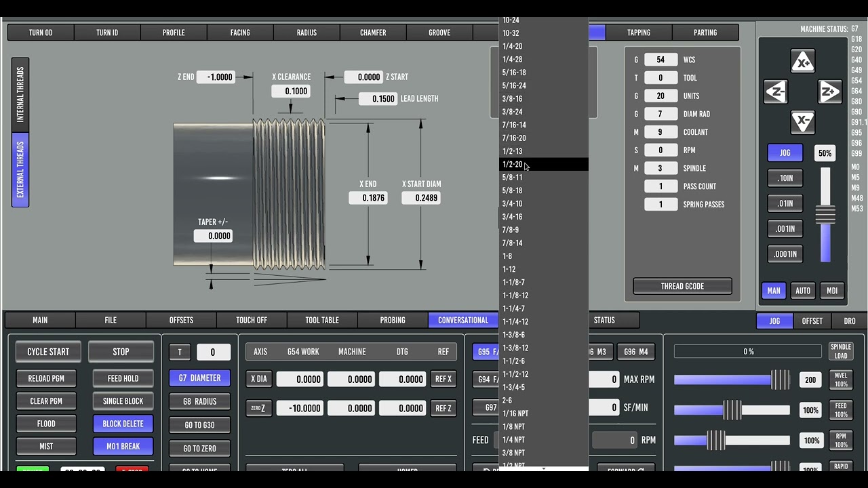
Task: Select continuous JOG mode button
Action: (x=785, y=153)
